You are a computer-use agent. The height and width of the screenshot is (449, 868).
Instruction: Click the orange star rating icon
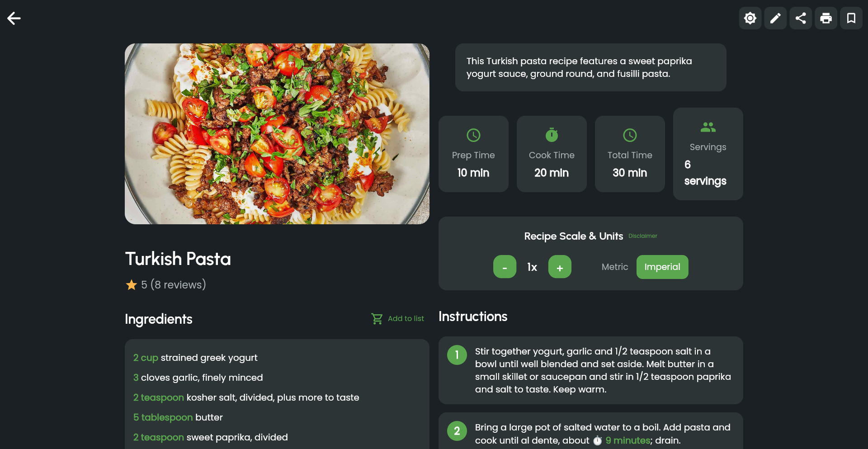(x=132, y=285)
